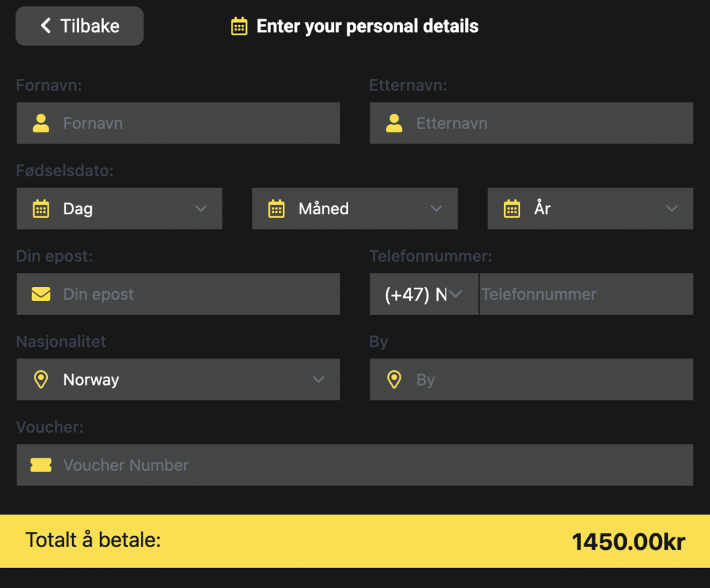
Task: Click the calendar icon beside Dag
Action: tap(41, 209)
